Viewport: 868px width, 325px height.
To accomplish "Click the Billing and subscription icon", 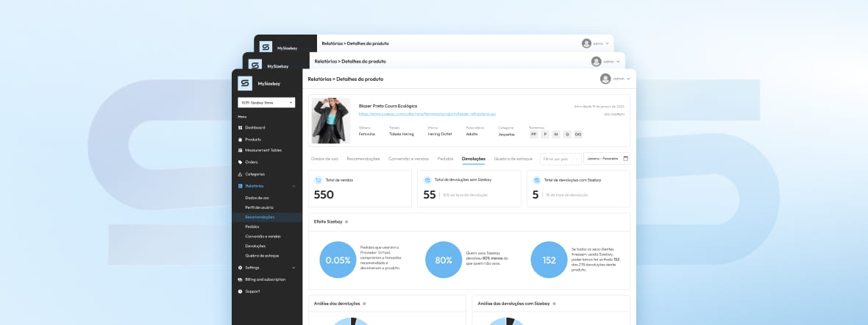I will coord(241,279).
